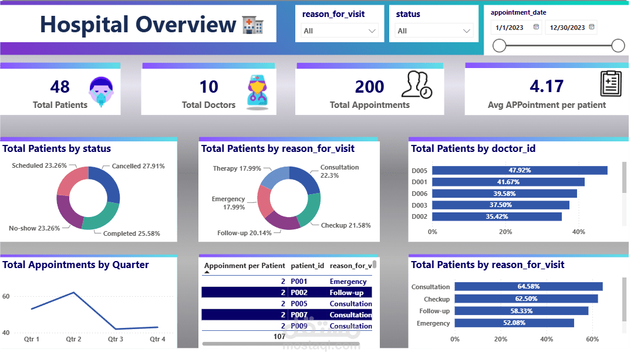Select the highlighted P007 row
644x359 pixels.
tap(286, 314)
